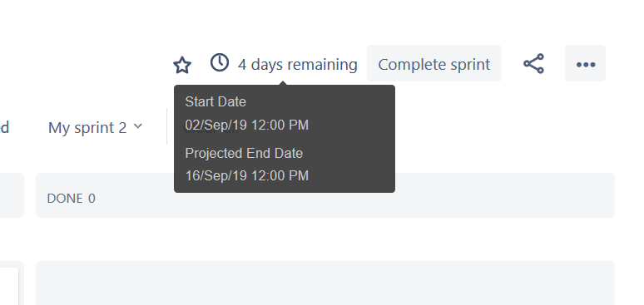The image size is (644, 305).
Task: Open the share board icon
Action: pos(533,64)
